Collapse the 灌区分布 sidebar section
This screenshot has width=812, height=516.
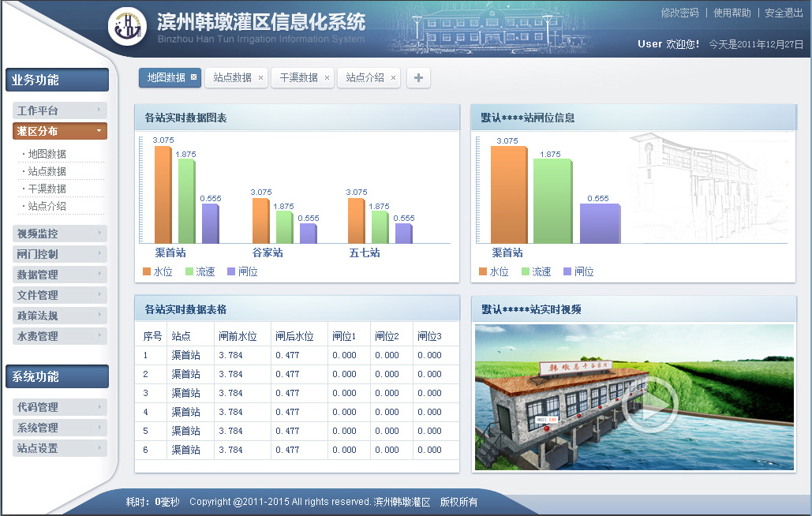60,131
